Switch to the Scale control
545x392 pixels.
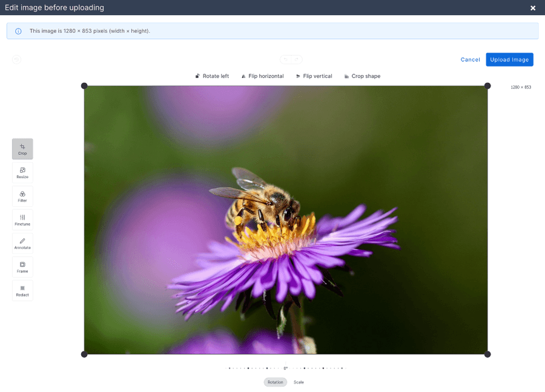[299, 382]
